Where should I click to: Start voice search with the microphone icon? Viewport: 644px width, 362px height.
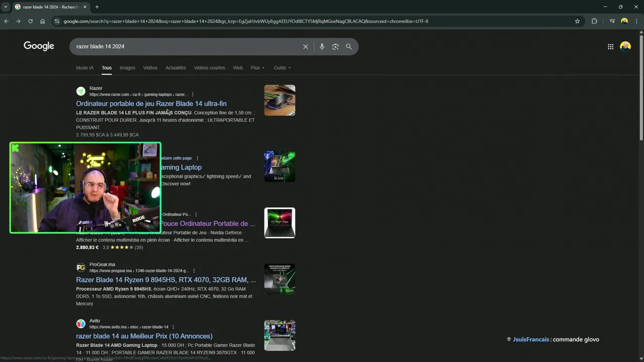pos(322,46)
